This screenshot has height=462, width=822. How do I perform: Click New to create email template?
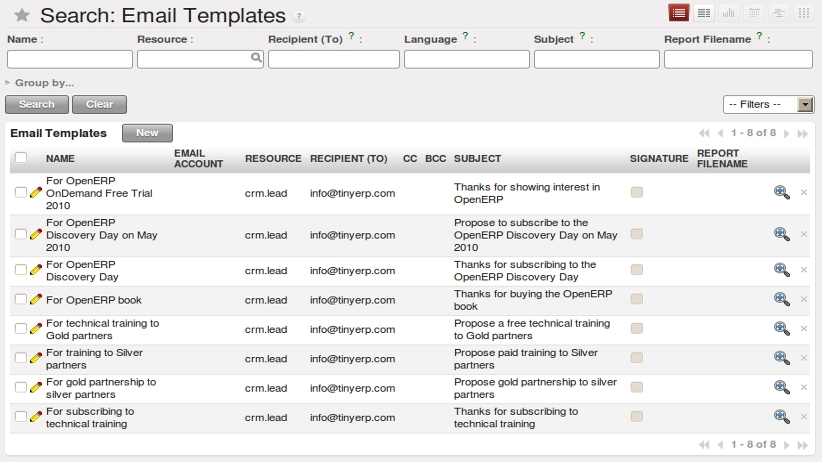tap(147, 133)
